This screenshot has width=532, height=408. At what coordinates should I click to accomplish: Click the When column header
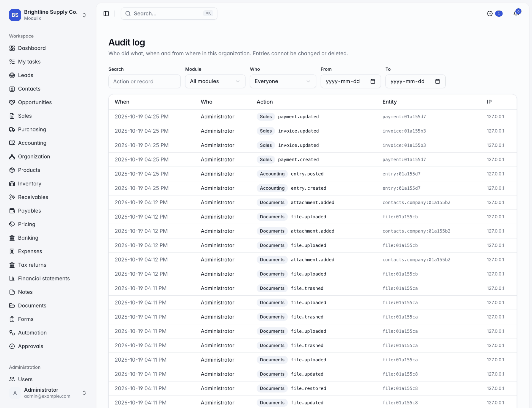click(122, 102)
